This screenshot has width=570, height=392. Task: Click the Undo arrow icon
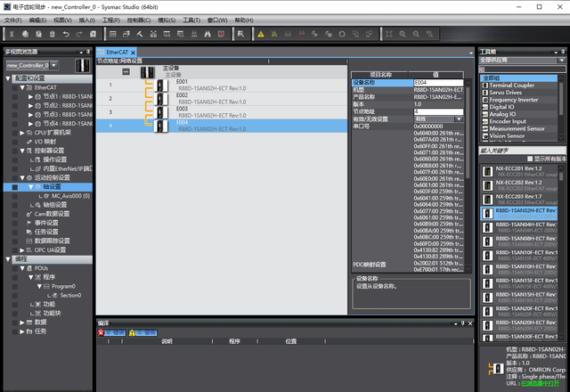coord(66,34)
